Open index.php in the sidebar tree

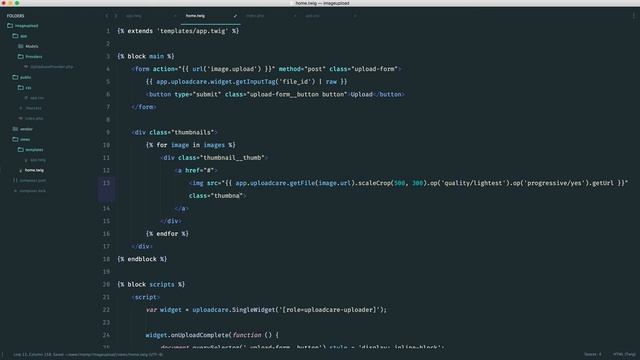click(31, 118)
